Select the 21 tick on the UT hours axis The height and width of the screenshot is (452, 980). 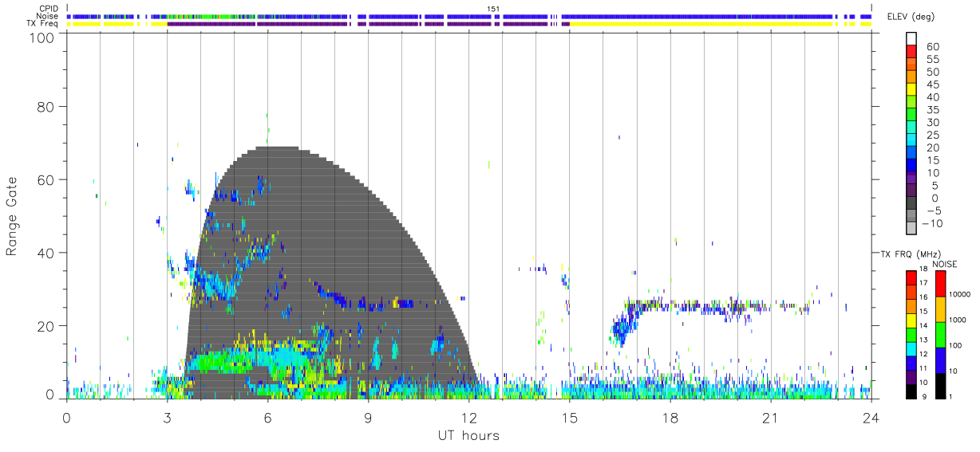[771, 417]
